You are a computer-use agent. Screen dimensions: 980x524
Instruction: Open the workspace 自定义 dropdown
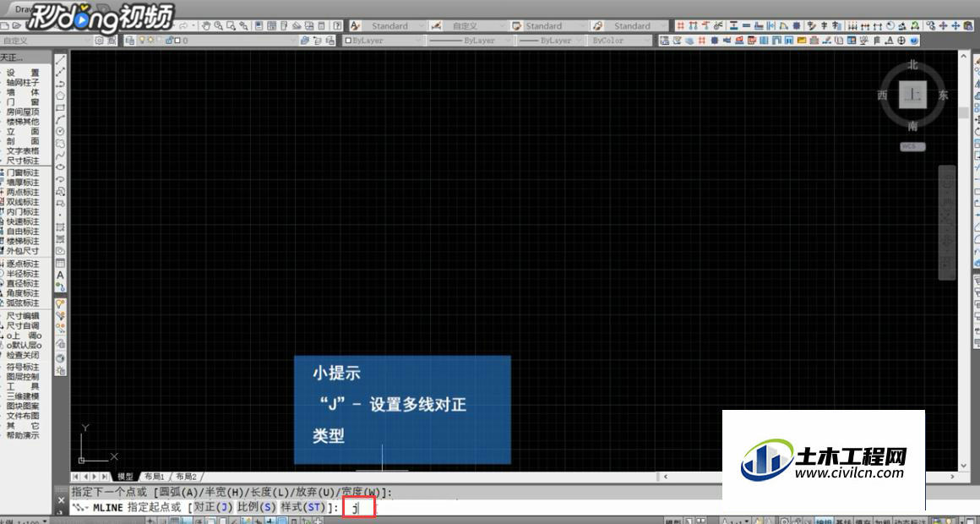point(46,40)
